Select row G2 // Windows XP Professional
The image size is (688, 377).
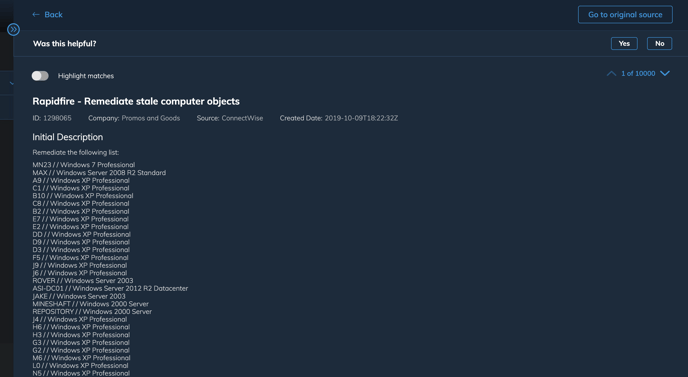pyautogui.click(x=81, y=350)
